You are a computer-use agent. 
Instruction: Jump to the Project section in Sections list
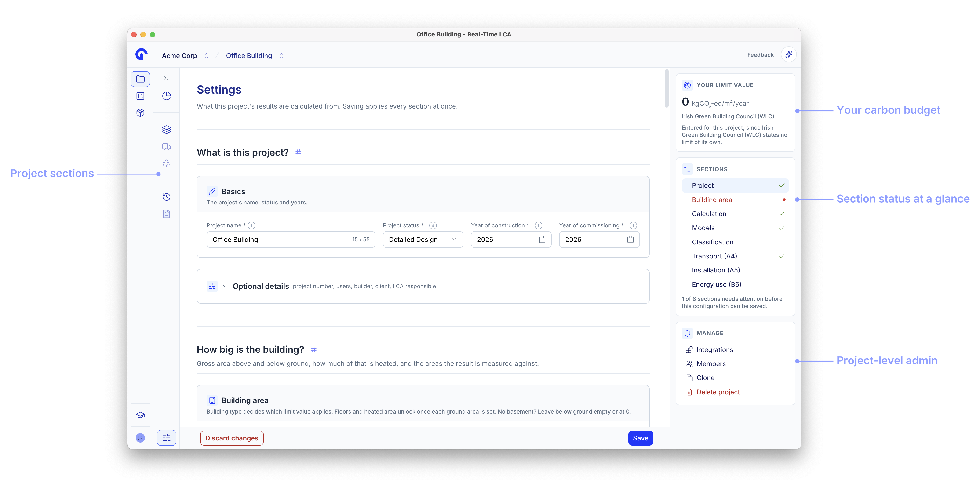point(735,185)
